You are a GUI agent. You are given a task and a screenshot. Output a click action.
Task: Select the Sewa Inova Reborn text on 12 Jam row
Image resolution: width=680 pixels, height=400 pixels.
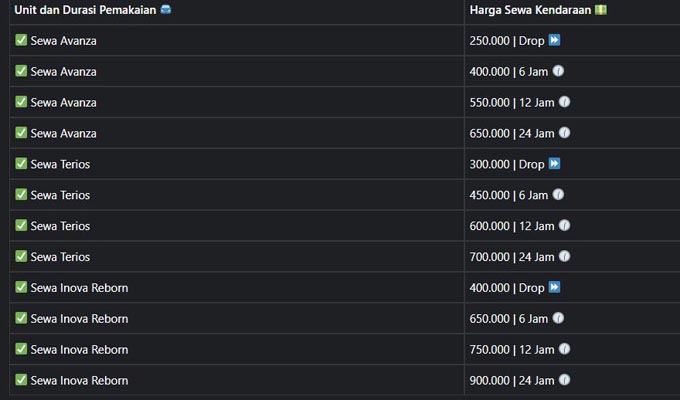(79, 349)
